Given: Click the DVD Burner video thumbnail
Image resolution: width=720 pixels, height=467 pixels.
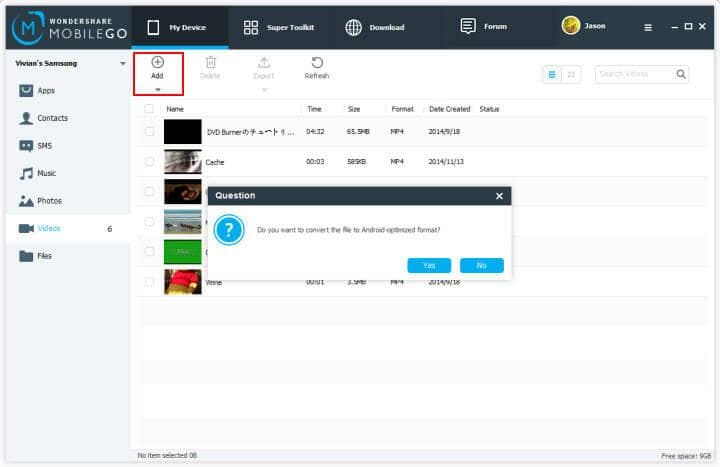Looking at the screenshot, I should [x=183, y=131].
